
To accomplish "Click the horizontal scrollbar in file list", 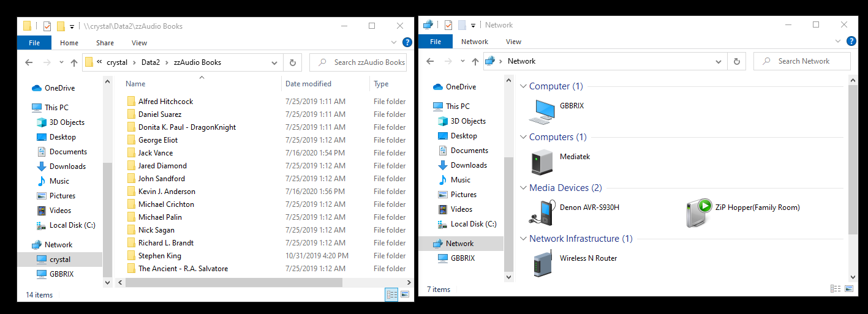I will tap(233, 282).
